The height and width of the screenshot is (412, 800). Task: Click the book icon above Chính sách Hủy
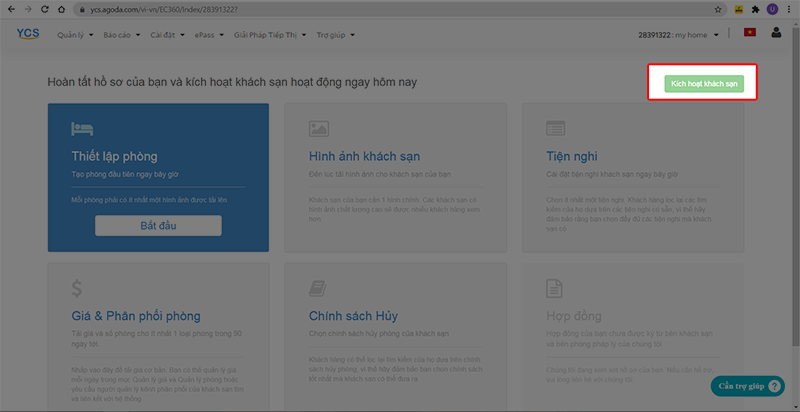319,289
